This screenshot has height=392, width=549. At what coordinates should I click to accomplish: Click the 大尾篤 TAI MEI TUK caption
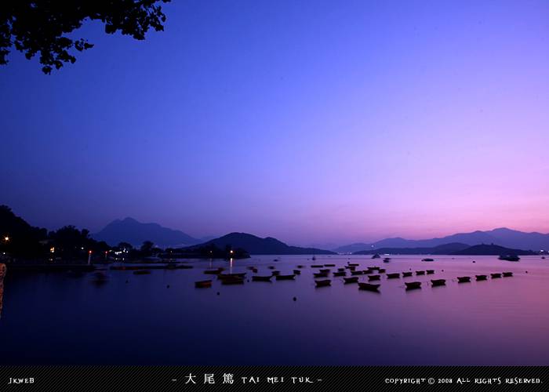(x=248, y=379)
